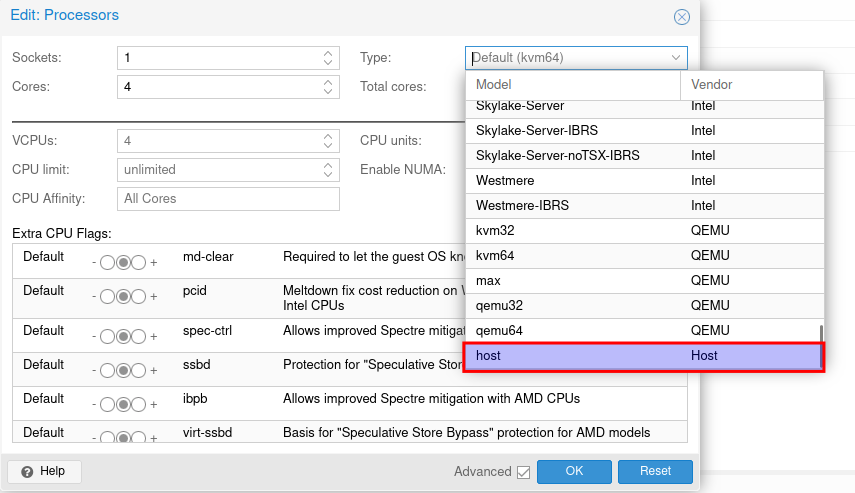Select the default radio for spec-ctrl flag
855x493 pixels.
pos(123,336)
